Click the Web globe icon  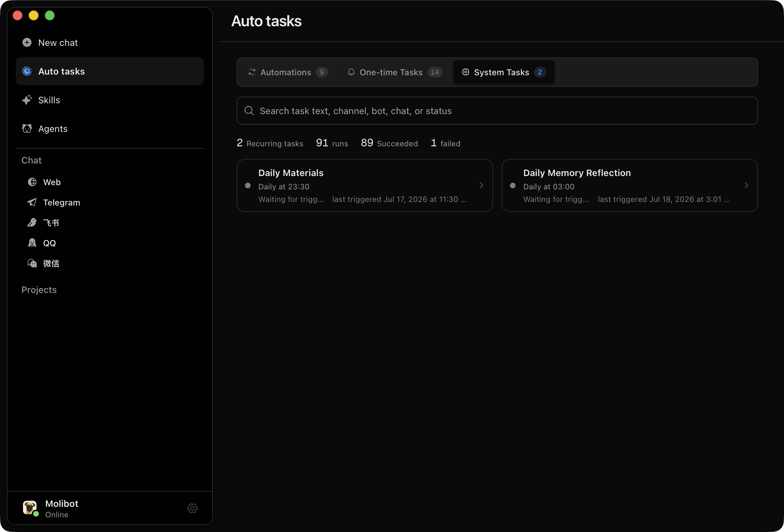click(32, 182)
